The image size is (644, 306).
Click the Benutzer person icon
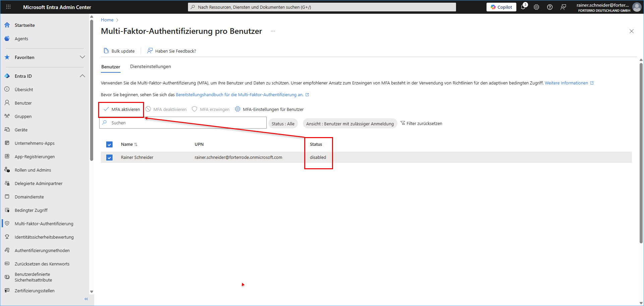7,103
